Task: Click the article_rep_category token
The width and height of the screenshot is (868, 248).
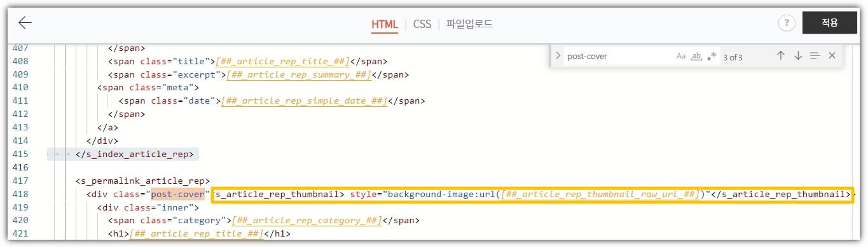Action: click(307, 221)
